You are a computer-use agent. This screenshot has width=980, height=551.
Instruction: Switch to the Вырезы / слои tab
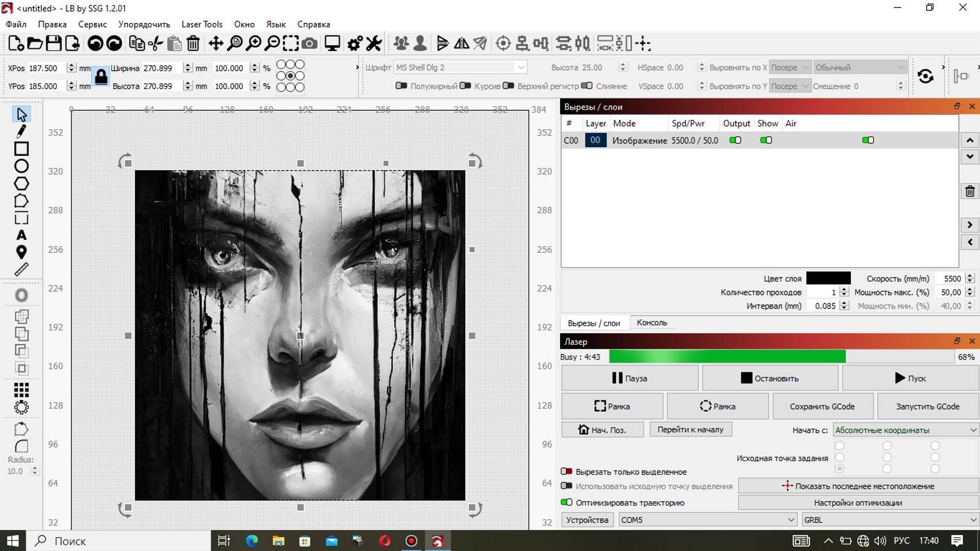594,323
